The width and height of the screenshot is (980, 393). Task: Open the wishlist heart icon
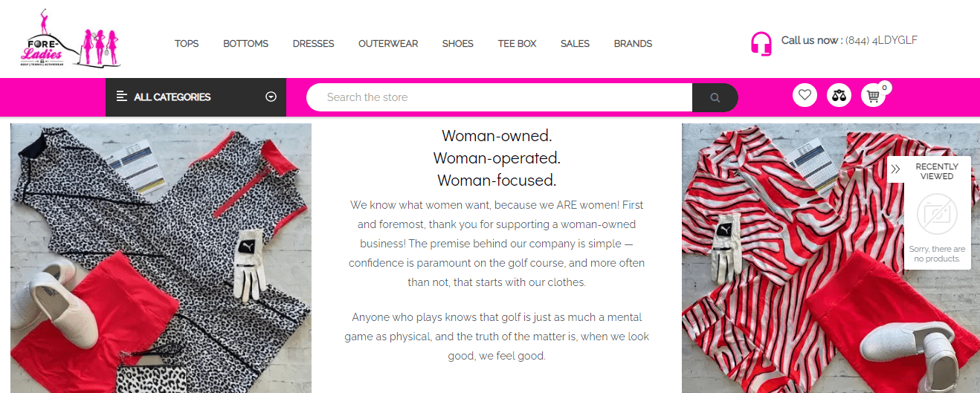(805, 95)
